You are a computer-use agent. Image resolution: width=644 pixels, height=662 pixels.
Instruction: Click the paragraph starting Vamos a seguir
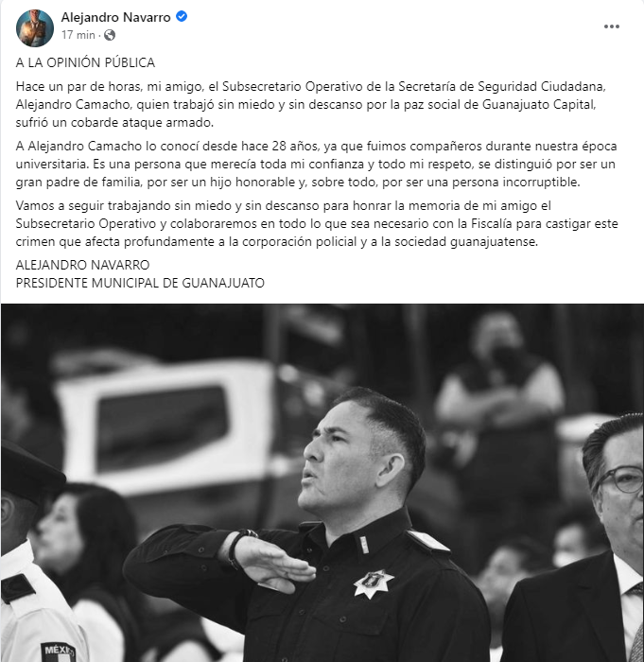[x=317, y=223]
